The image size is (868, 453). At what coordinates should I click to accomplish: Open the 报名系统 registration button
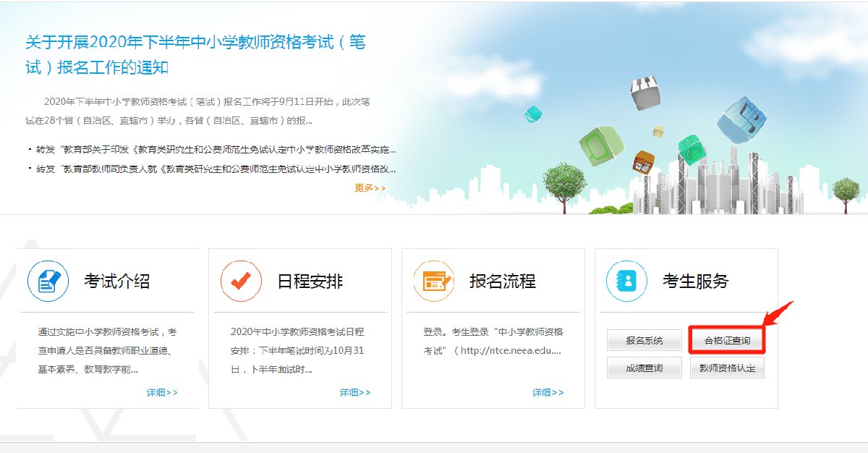pos(644,340)
